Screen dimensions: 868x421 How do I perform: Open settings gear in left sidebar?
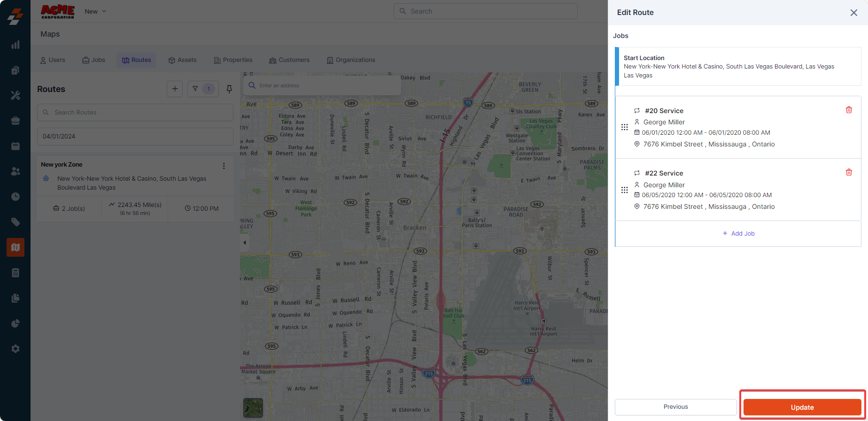15,349
